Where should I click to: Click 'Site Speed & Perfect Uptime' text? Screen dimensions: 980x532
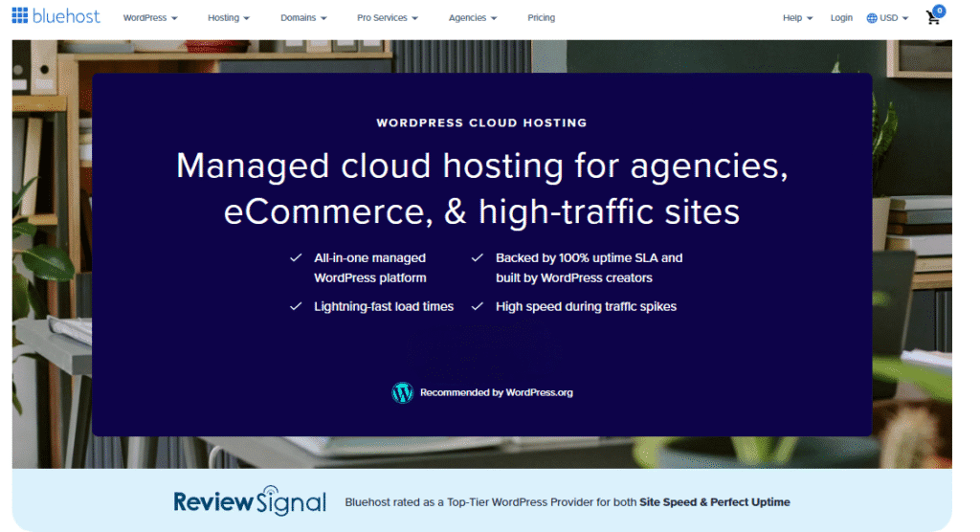(x=714, y=502)
